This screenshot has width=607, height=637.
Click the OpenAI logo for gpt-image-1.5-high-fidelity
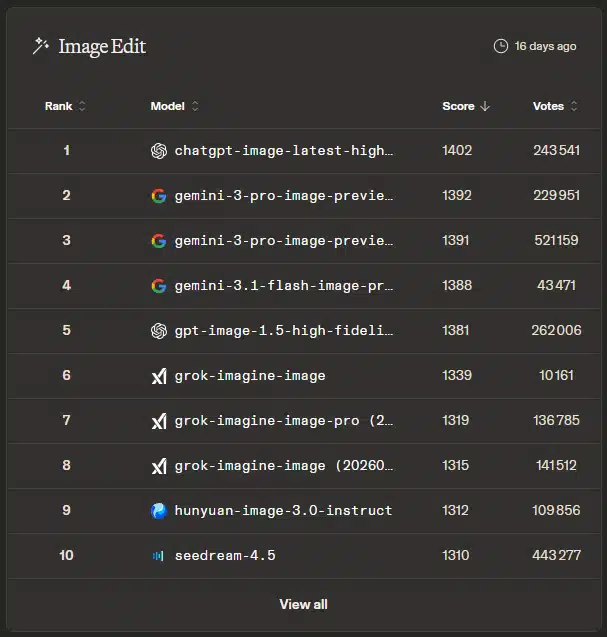pyautogui.click(x=158, y=331)
